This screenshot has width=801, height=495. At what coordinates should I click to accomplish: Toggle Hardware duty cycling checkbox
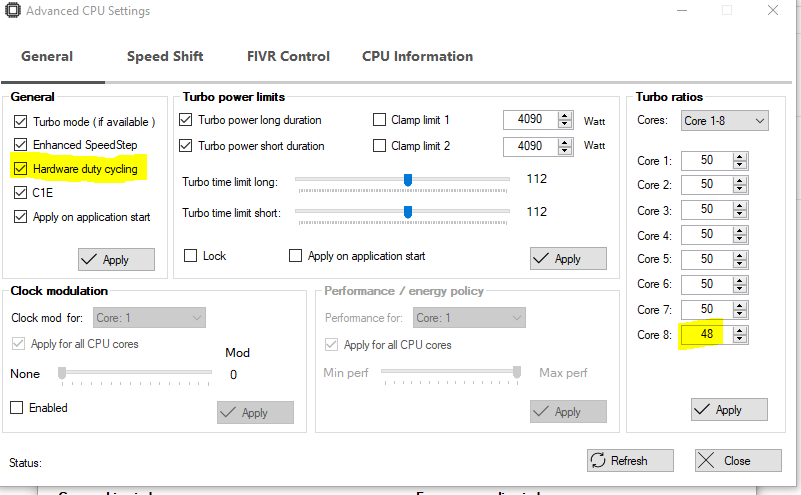(x=21, y=169)
